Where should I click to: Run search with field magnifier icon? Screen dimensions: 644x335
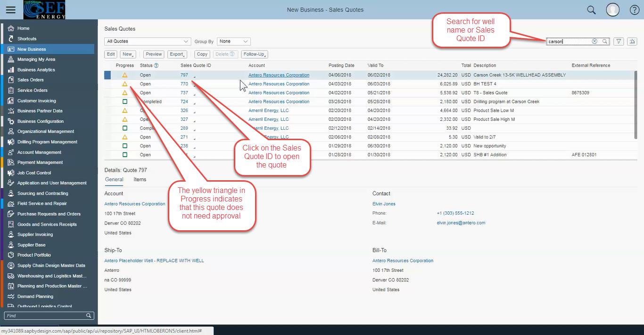tap(604, 42)
